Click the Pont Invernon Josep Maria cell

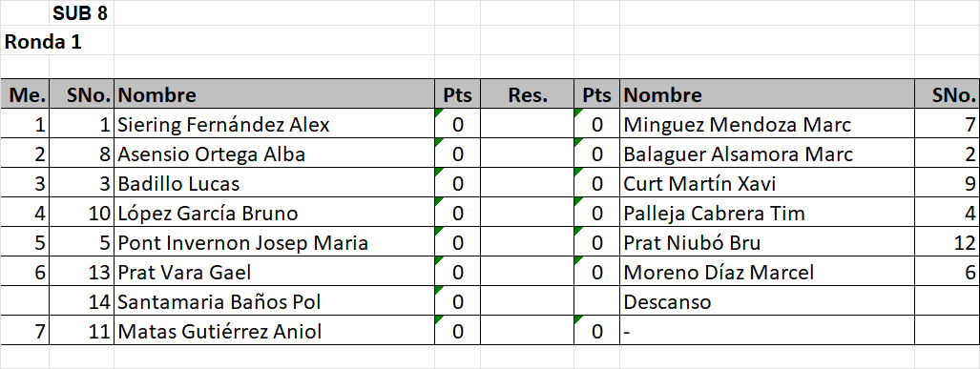[x=275, y=243]
